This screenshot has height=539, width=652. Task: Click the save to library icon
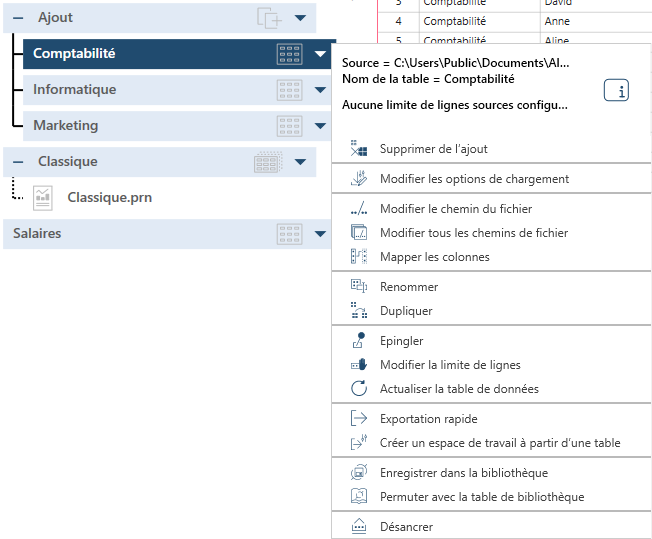359,472
